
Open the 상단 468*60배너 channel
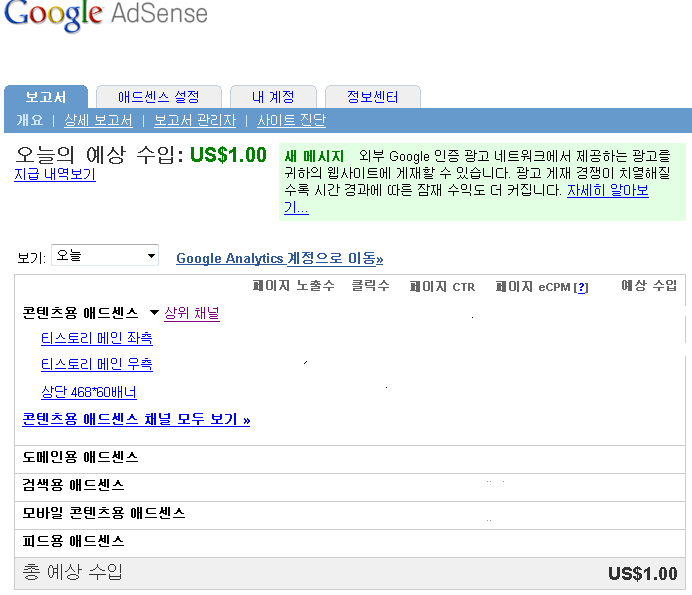(89, 392)
